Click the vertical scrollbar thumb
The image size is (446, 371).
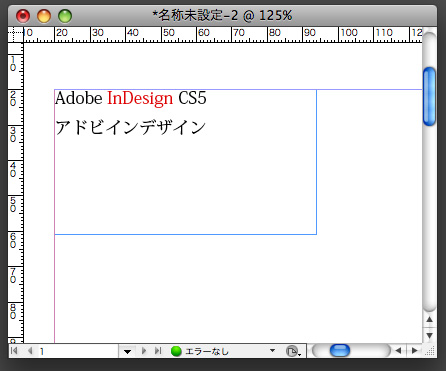[429, 96]
